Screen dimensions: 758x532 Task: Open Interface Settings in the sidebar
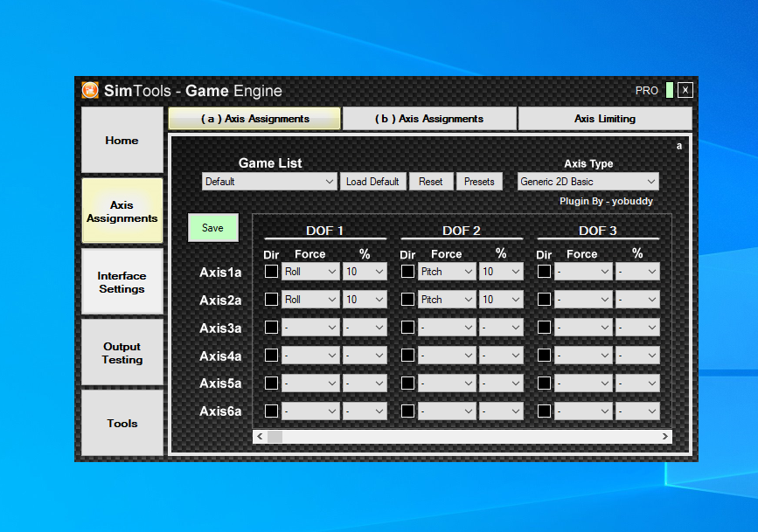(122, 282)
